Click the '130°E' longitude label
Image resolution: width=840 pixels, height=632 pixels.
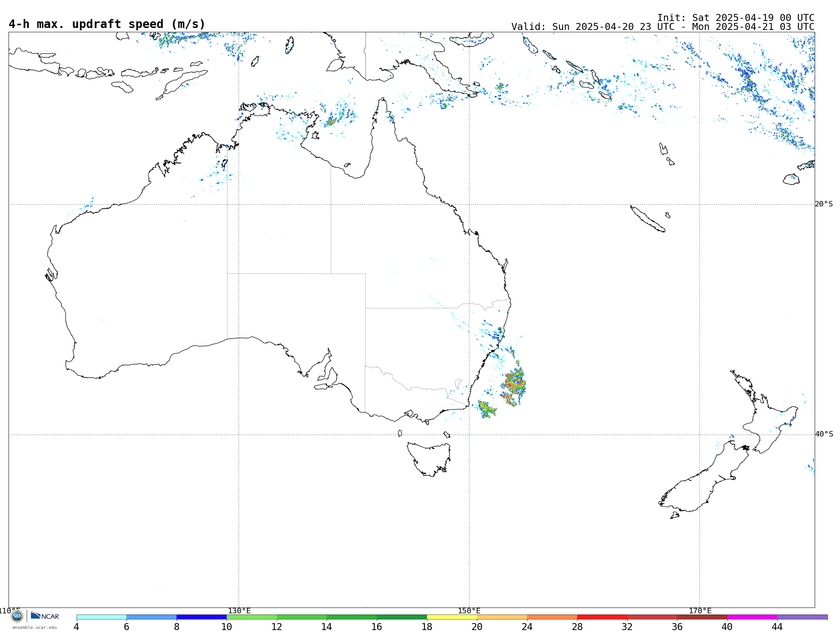[239, 611]
